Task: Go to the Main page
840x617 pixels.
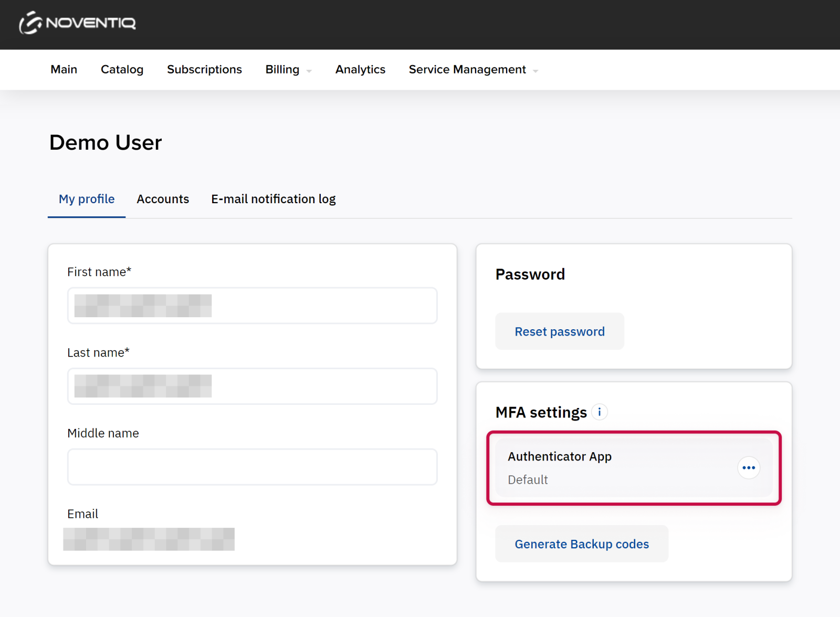Action: click(64, 70)
